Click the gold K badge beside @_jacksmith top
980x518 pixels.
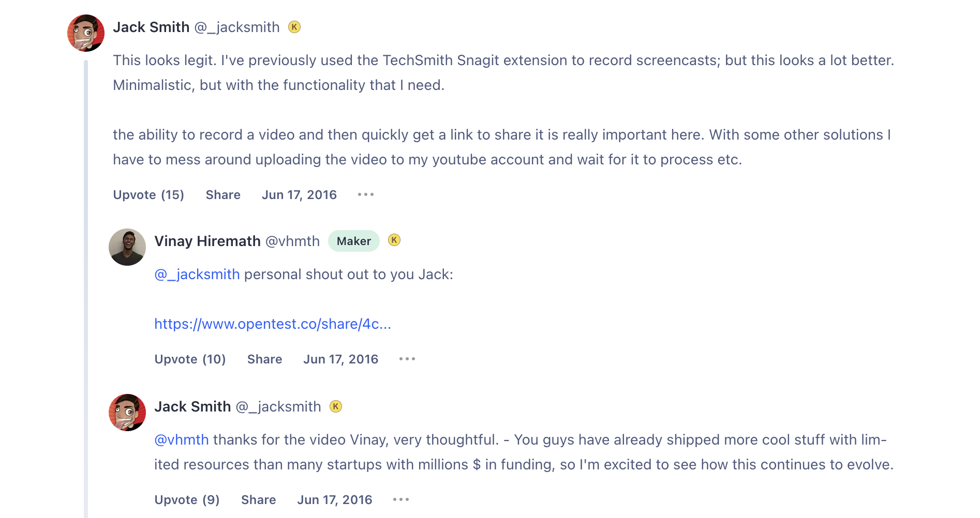(294, 27)
